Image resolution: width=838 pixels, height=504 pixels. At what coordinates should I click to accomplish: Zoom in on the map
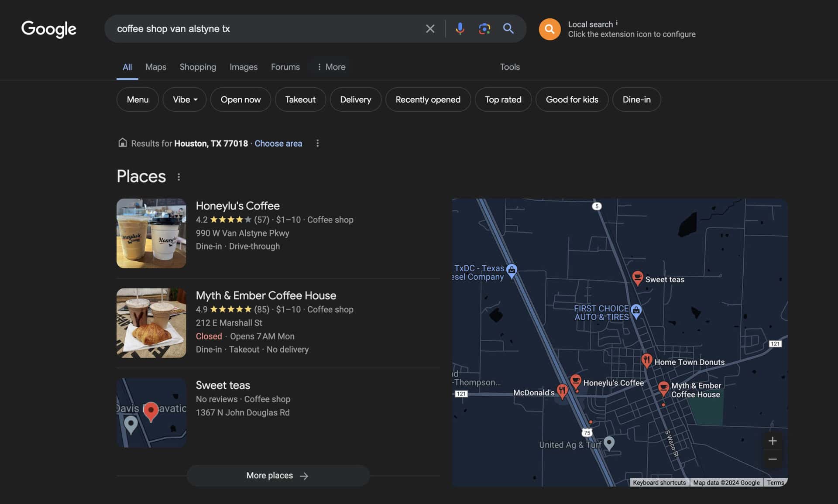[772, 441]
